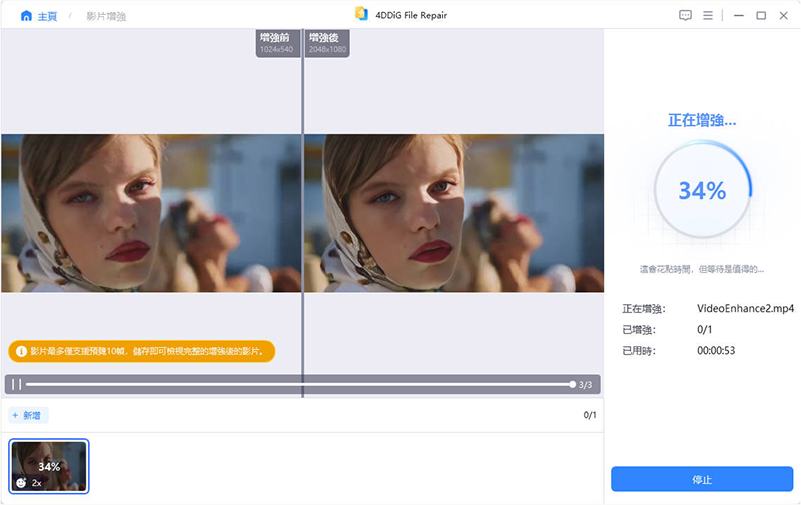Open the hamburger menu icon
Image resolution: width=801 pixels, height=505 pixels.
708,16
